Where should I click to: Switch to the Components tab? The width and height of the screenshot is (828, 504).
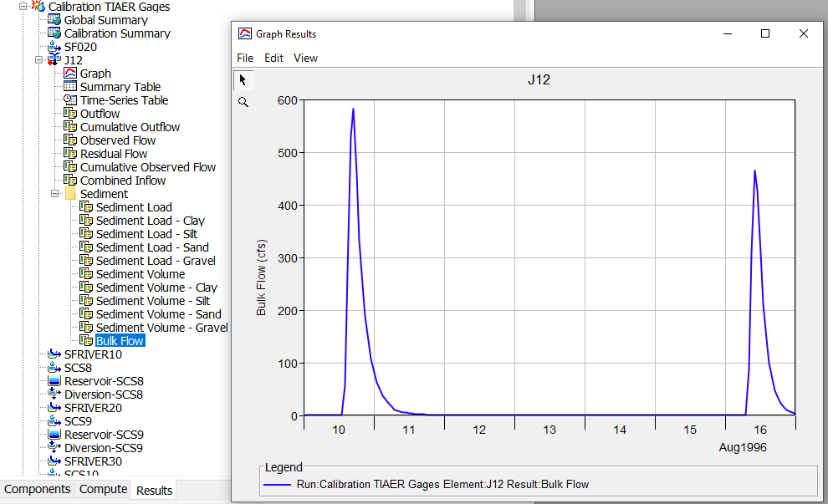click(37, 489)
